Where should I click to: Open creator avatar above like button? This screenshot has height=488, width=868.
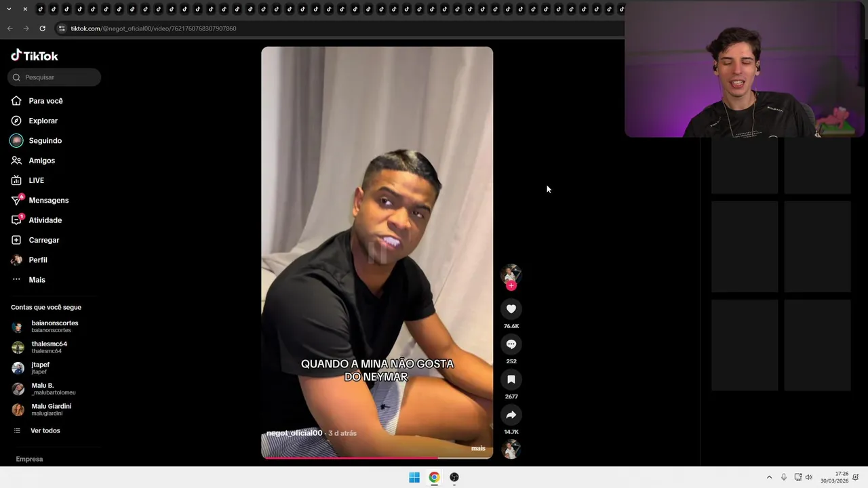pos(511,274)
